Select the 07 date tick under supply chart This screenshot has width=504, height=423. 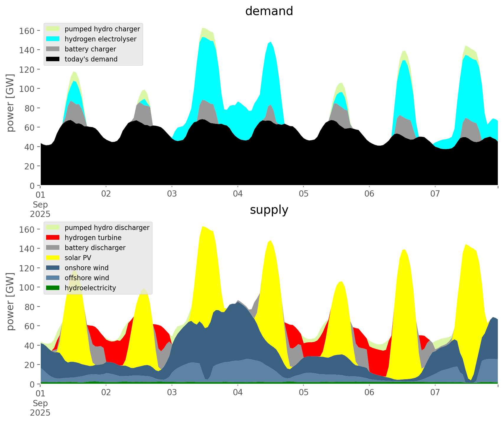[435, 393]
